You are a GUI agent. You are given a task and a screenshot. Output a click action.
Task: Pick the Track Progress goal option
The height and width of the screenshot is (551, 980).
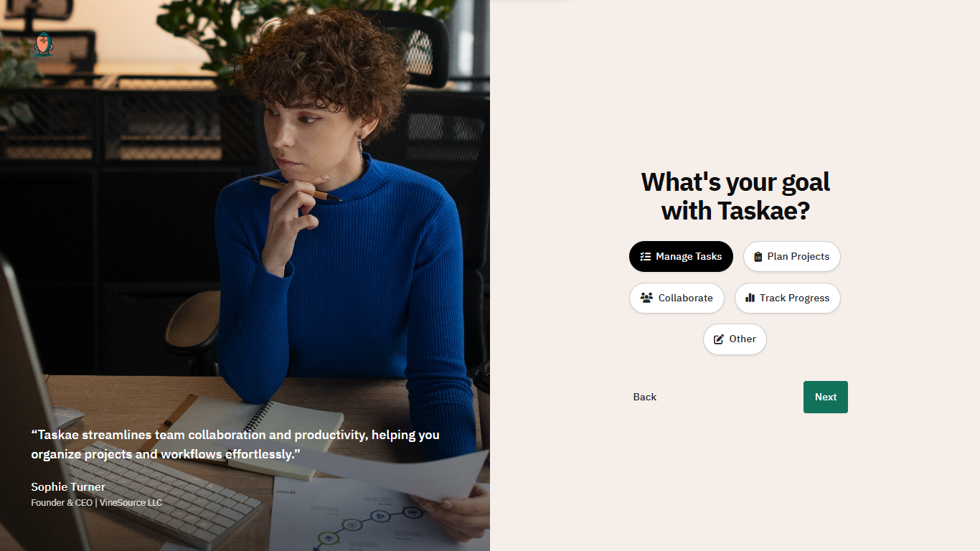(787, 298)
